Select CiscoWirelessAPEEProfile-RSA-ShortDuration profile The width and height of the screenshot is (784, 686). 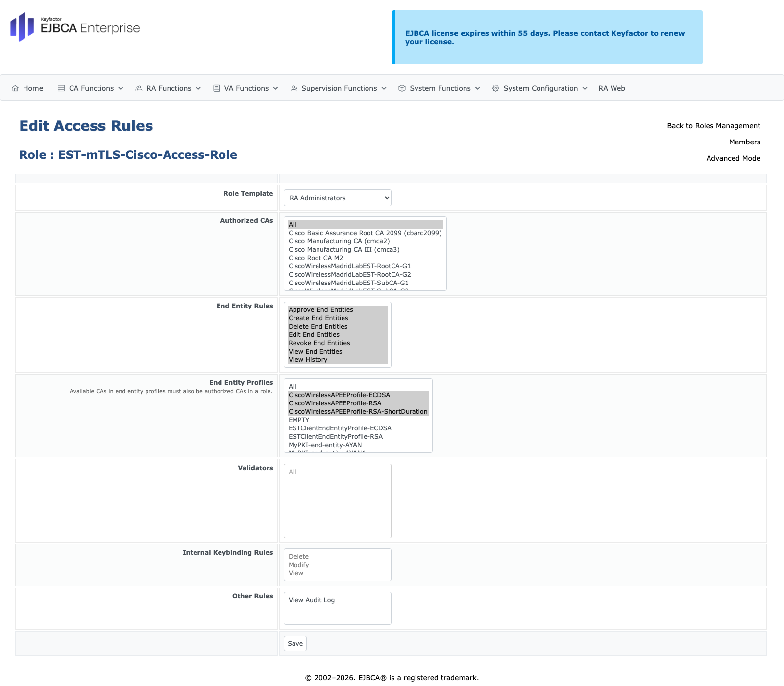click(x=358, y=412)
